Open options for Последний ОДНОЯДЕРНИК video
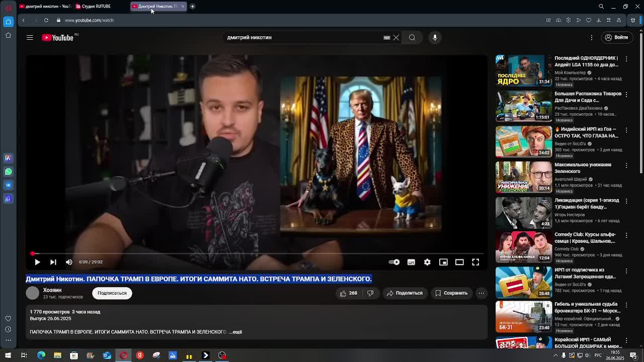The image size is (644, 362). (626, 59)
